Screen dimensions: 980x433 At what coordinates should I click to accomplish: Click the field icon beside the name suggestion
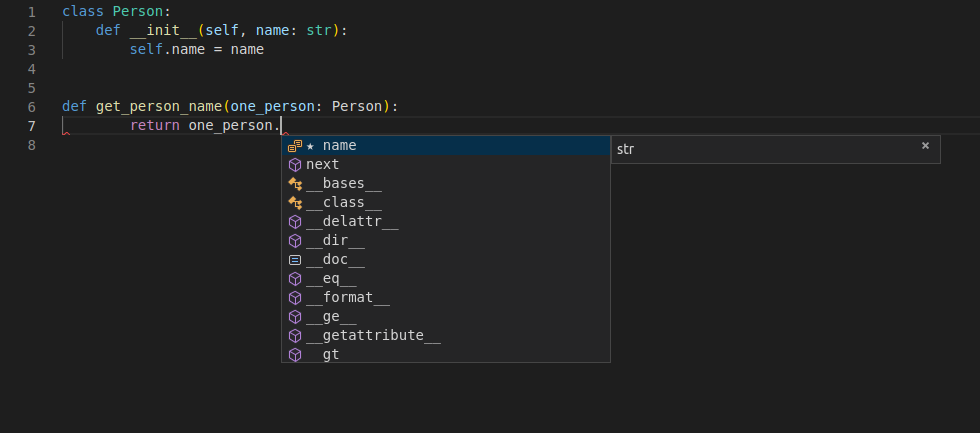[x=295, y=146]
